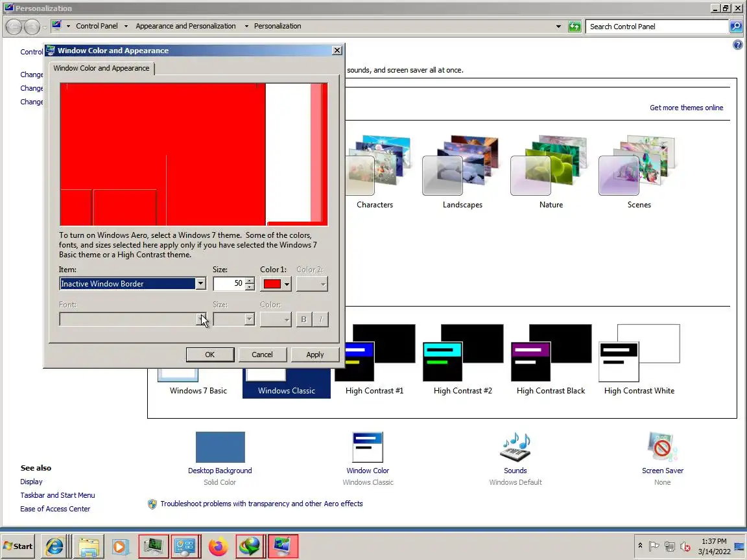Open Windows Explorer folder icon in taskbar

(x=89, y=546)
